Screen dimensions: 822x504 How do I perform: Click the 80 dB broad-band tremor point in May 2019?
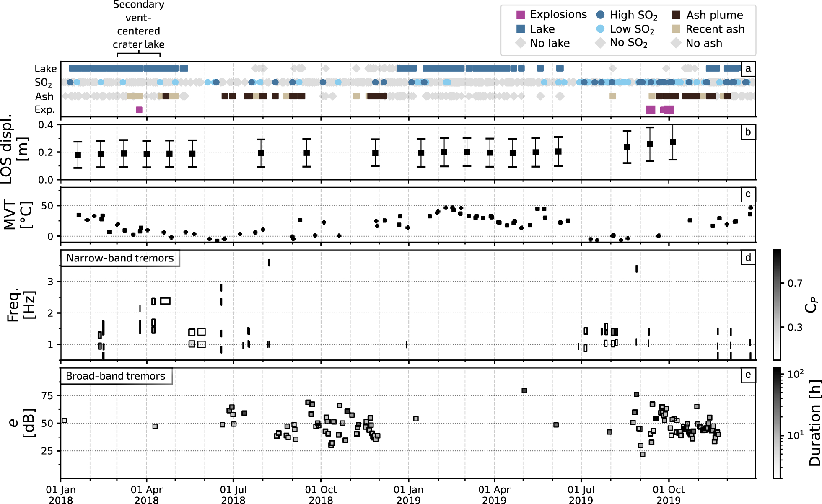click(x=524, y=391)
